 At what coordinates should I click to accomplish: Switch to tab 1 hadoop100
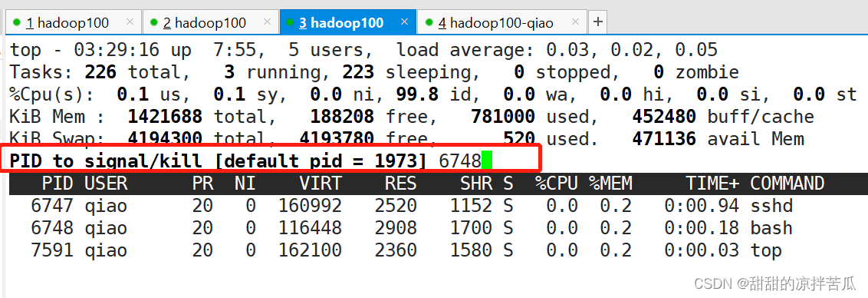72,22
